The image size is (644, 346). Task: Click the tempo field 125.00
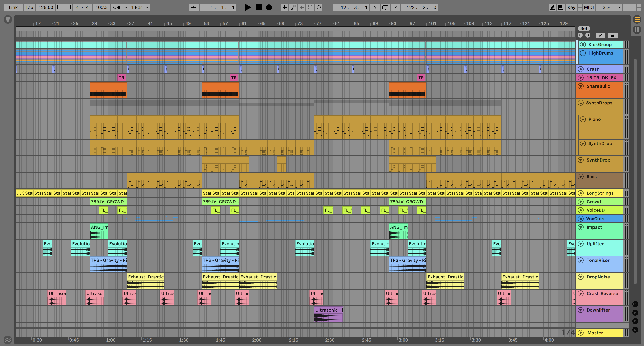point(46,7)
